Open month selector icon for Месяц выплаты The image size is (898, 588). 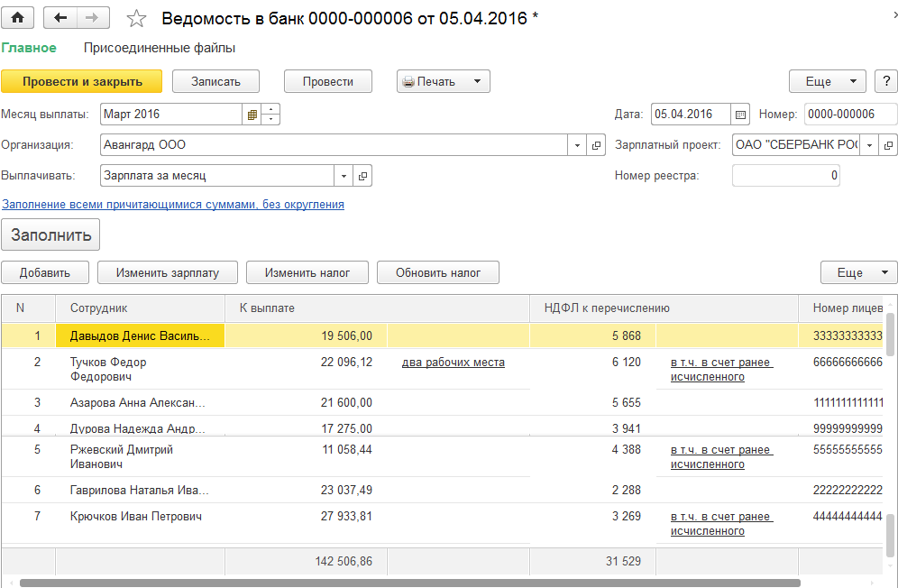pos(252,115)
